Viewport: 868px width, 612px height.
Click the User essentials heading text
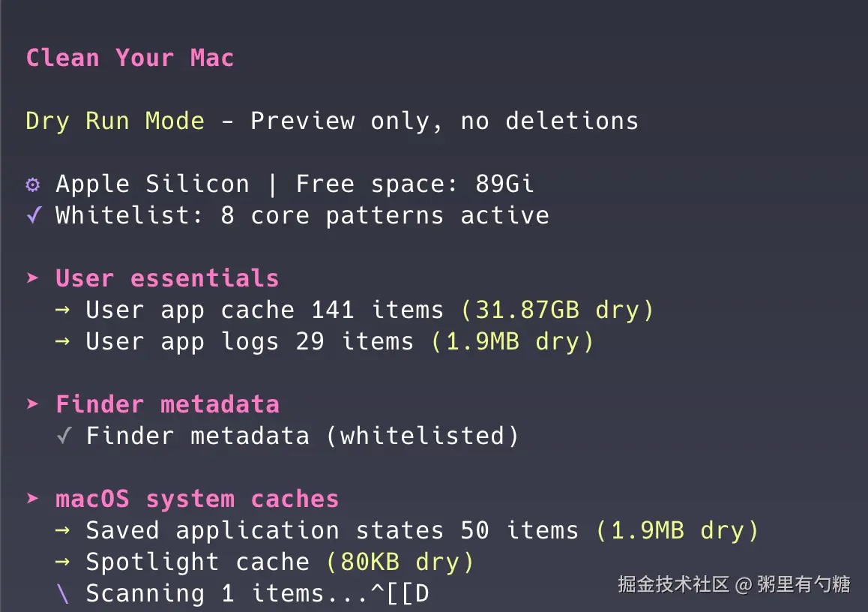coord(167,278)
